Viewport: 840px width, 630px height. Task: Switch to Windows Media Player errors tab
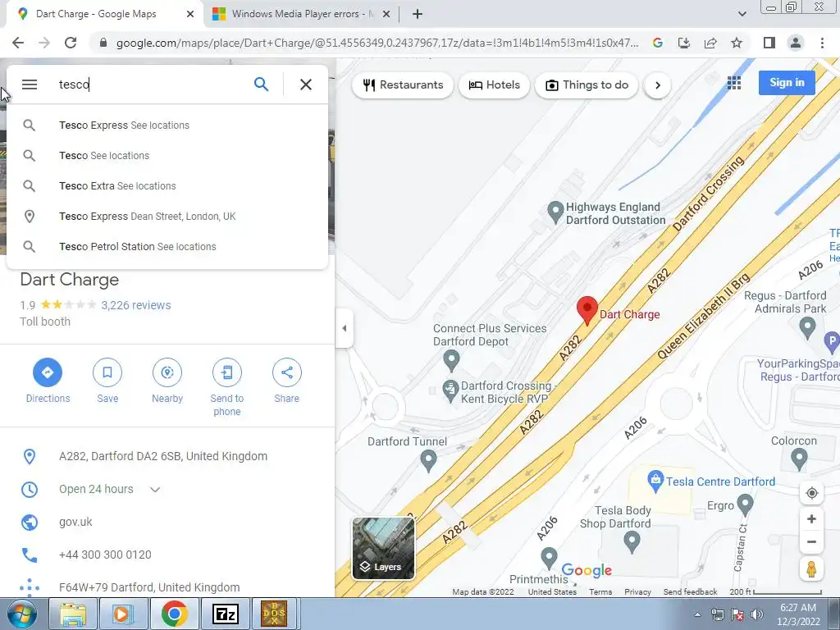click(302, 14)
